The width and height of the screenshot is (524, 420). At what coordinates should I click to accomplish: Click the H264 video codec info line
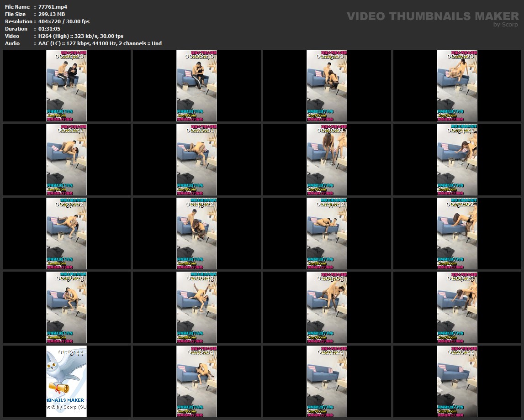[81, 36]
